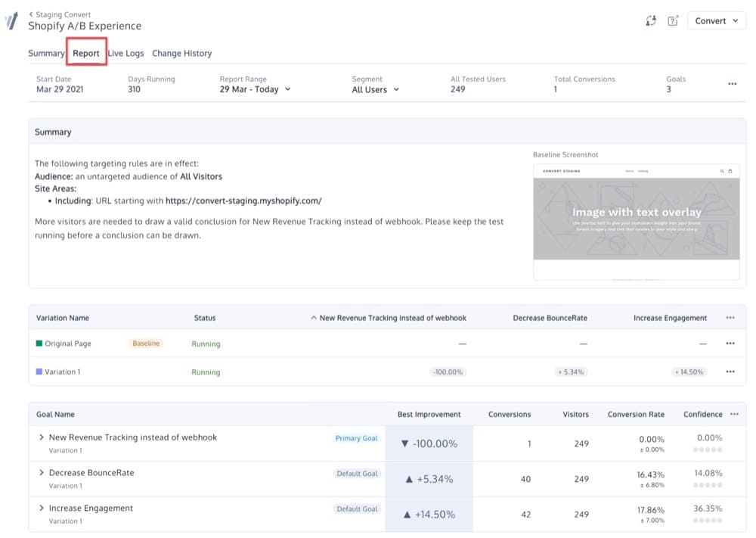Click the Convert logo icon
The image size is (756, 538).
(x=11, y=20)
